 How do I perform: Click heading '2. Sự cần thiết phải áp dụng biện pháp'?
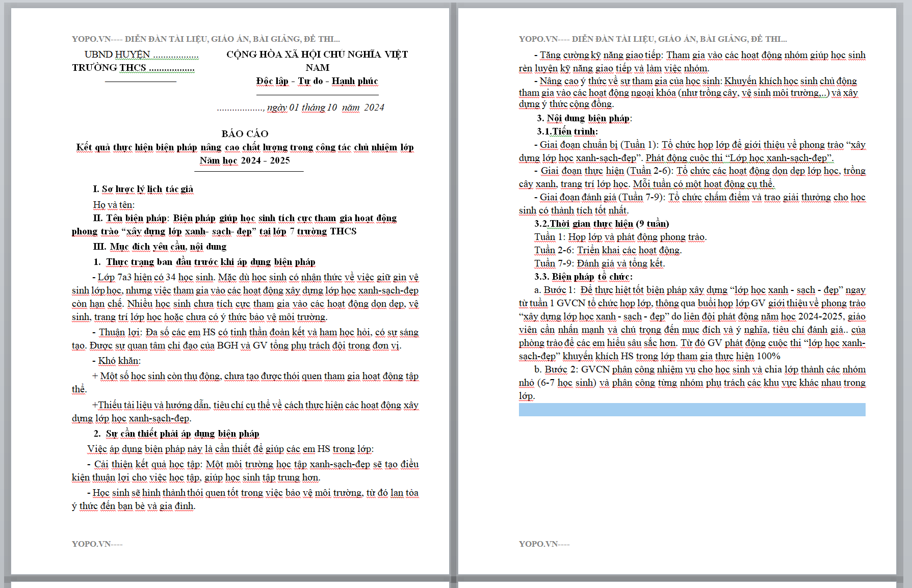(176, 434)
